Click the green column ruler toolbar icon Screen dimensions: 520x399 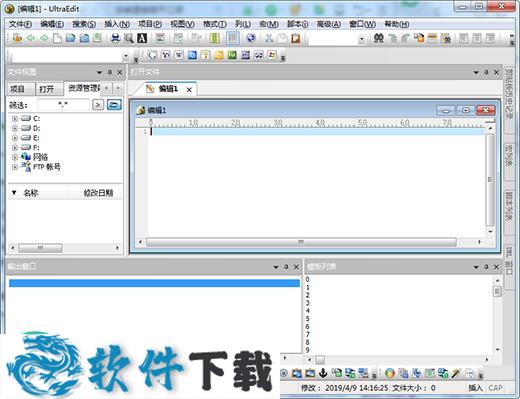[215, 38]
